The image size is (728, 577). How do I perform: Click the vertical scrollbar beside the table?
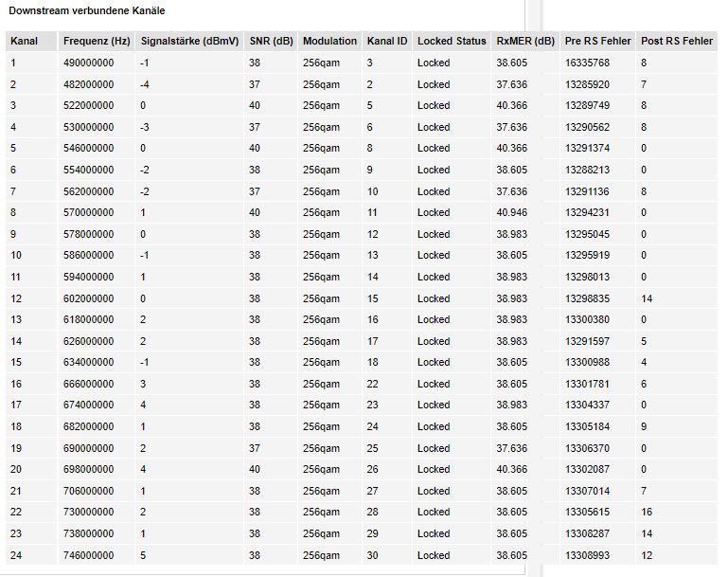535,288
